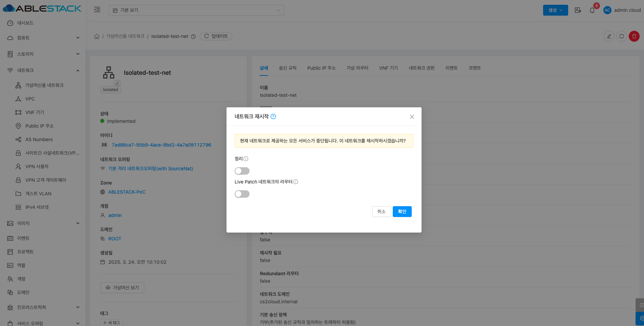Go to home via breadcrumb icon

click(97, 36)
